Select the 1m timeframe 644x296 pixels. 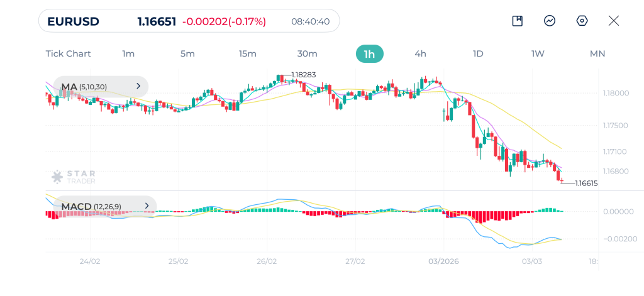tap(128, 54)
